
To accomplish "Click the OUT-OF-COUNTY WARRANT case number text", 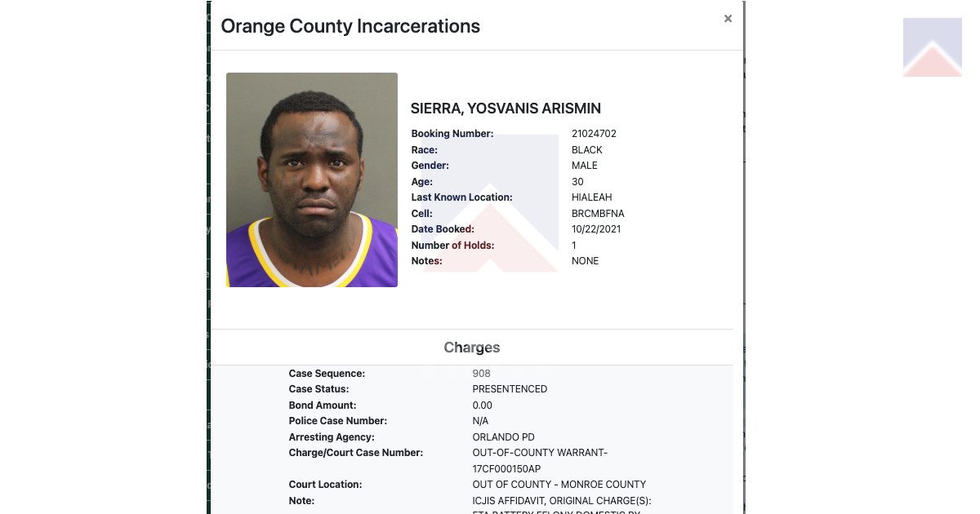I will (x=540, y=461).
